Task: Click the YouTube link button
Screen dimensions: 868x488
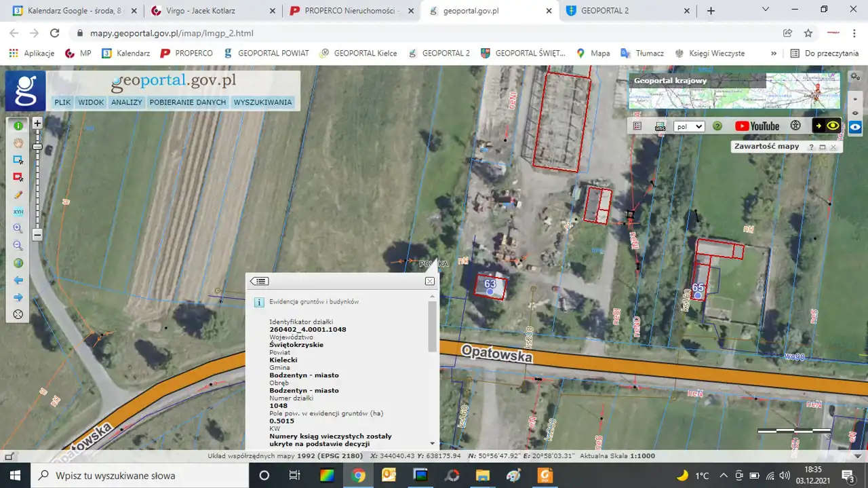Action: 757,126
